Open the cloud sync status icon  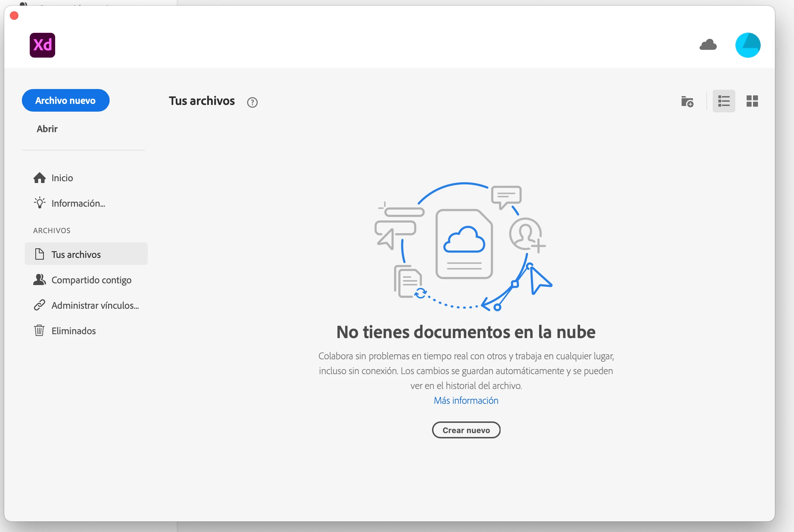[708, 45]
